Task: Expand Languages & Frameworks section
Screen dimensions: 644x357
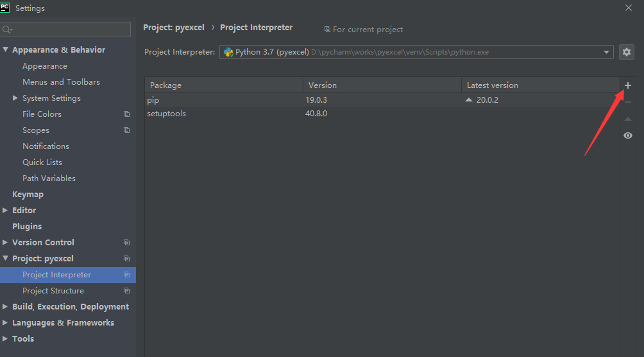Action: tap(5, 323)
